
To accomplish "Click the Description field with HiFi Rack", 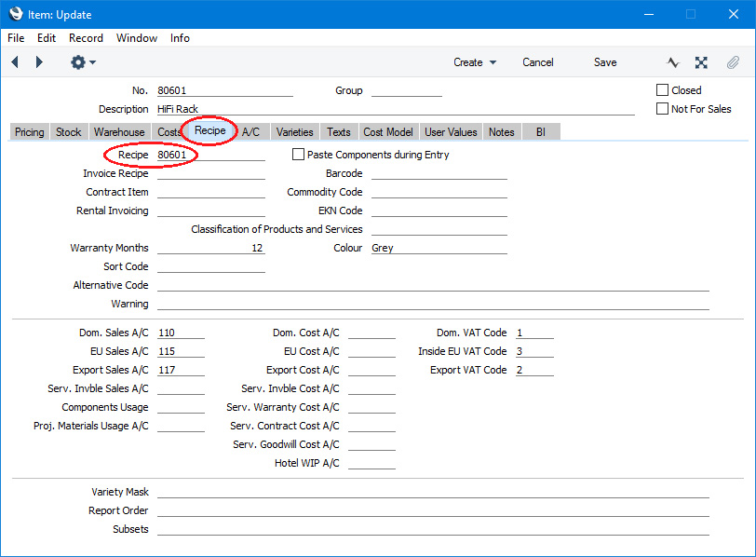I will pyautogui.click(x=396, y=109).
